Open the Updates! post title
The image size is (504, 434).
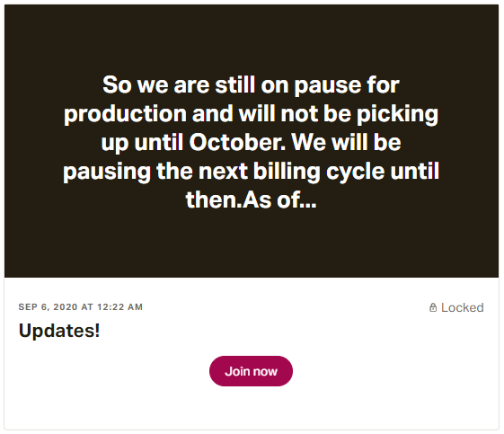tap(59, 331)
